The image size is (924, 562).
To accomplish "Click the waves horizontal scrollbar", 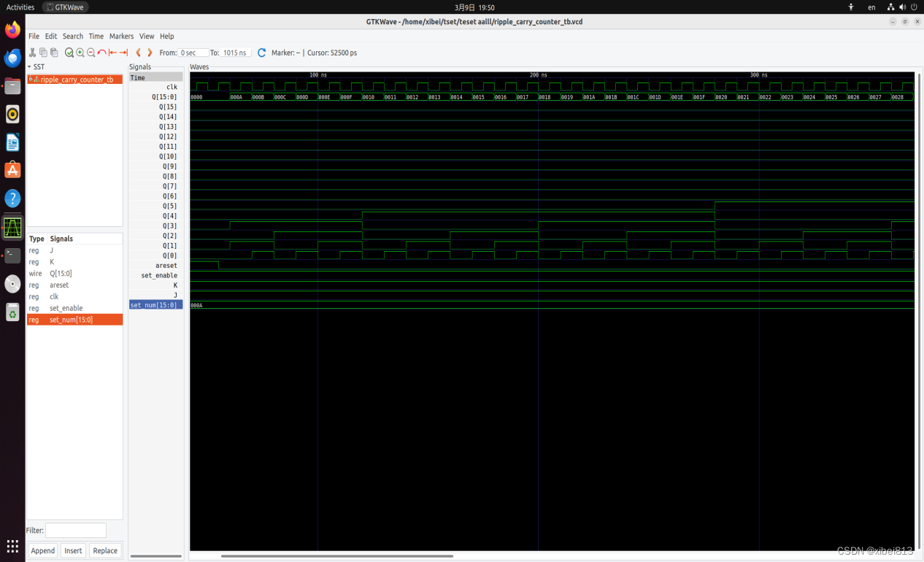I will [337, 556].
